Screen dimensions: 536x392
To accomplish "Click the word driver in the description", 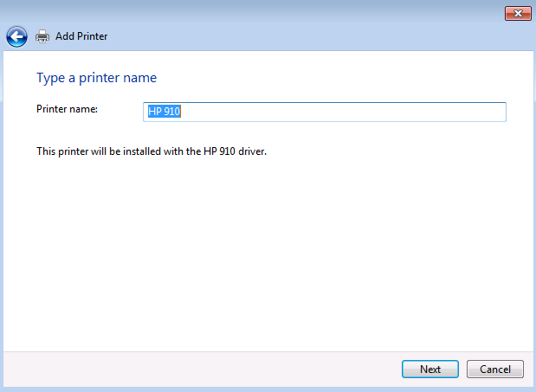I will point(252,151).
